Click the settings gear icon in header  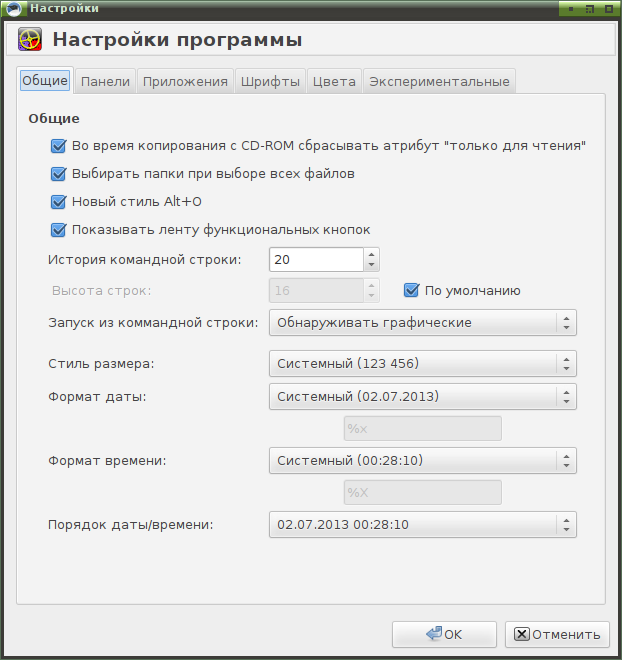[30, 39]
